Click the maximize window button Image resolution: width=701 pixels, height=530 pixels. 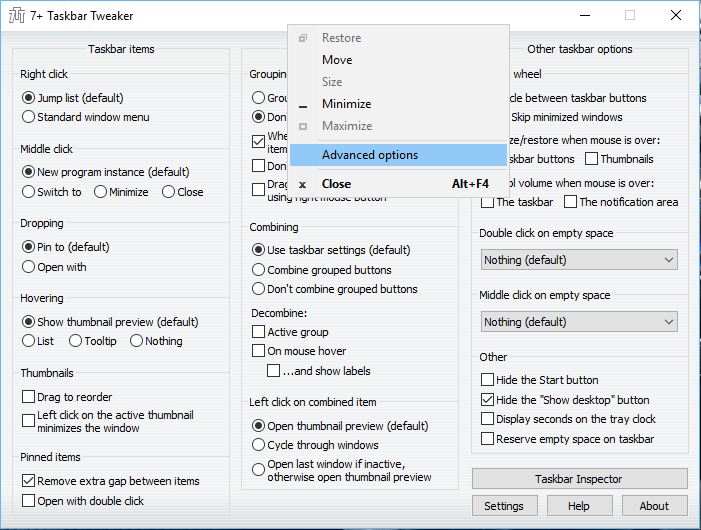pos(630,16)
